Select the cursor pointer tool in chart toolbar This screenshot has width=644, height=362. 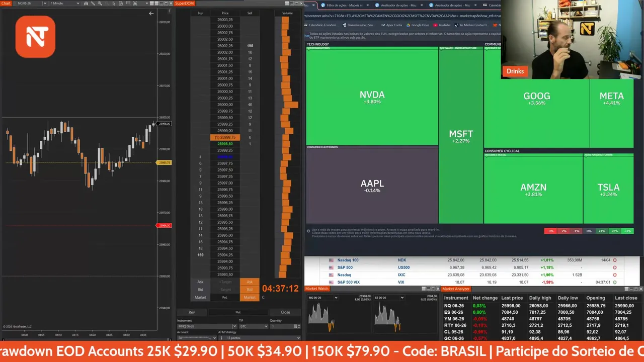[114, 4]
